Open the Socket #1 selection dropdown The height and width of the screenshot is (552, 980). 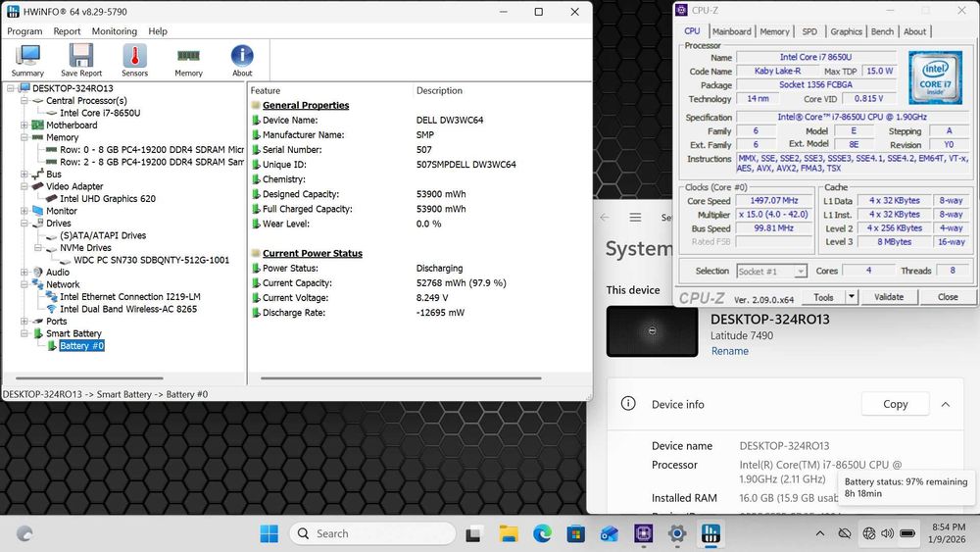tap(771, 272)
